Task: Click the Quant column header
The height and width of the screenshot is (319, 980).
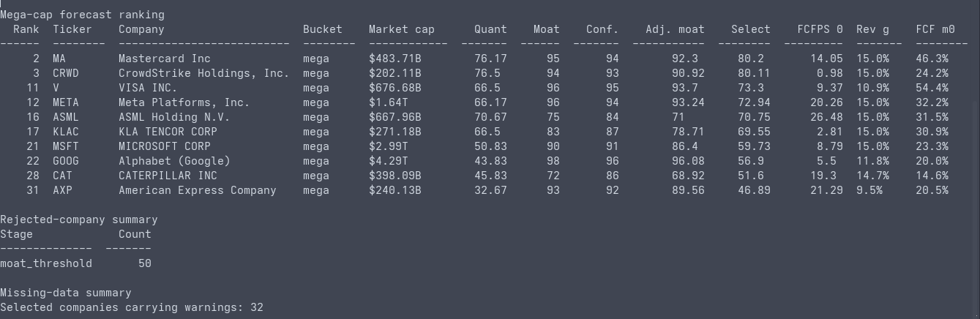Action: click(490, 29)
